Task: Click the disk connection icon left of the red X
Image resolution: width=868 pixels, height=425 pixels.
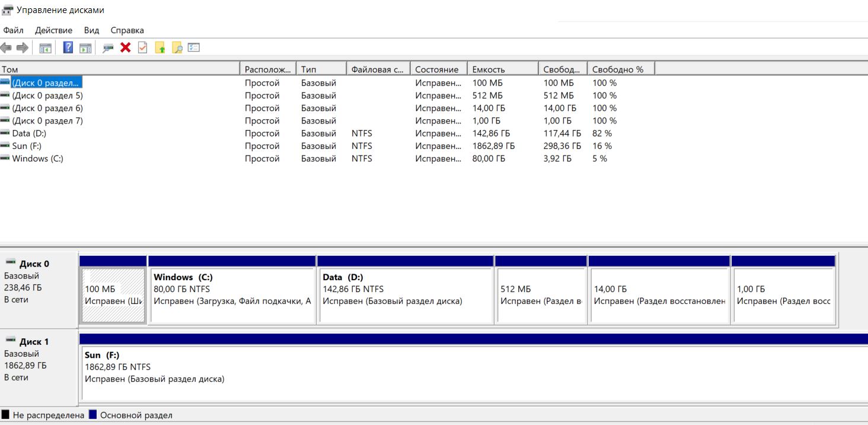Action: [108, 47]
